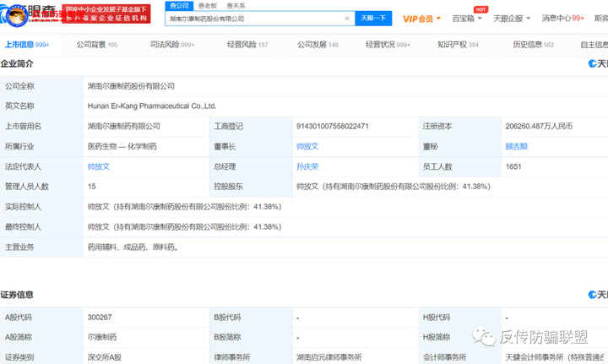Image resolution: width=608 pixels, height=364 pixels.
Task: Select the 司法风险 tab
Action: coord(172,45)
